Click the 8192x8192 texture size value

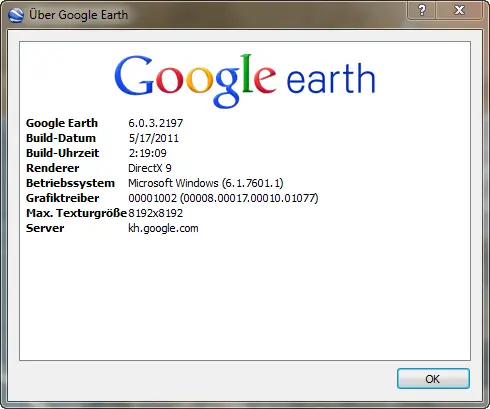pyautogui.click(x=156, y=213)
